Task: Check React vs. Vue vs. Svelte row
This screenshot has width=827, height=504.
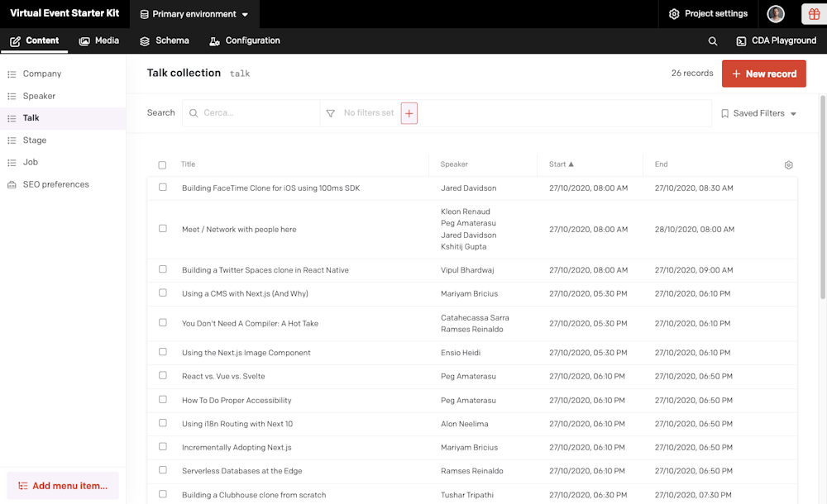Action: point(162,375)
